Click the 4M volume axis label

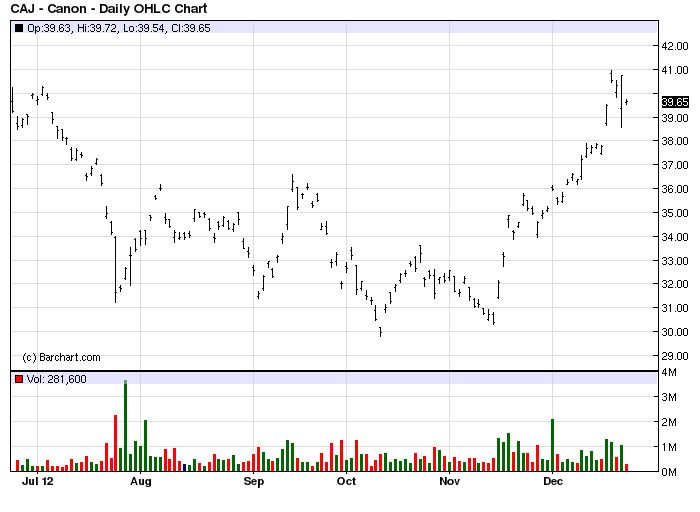click(669, 372)
